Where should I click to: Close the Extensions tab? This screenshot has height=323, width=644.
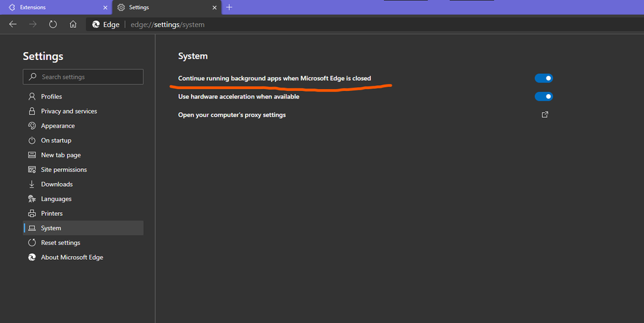click(x=105, y=7)
